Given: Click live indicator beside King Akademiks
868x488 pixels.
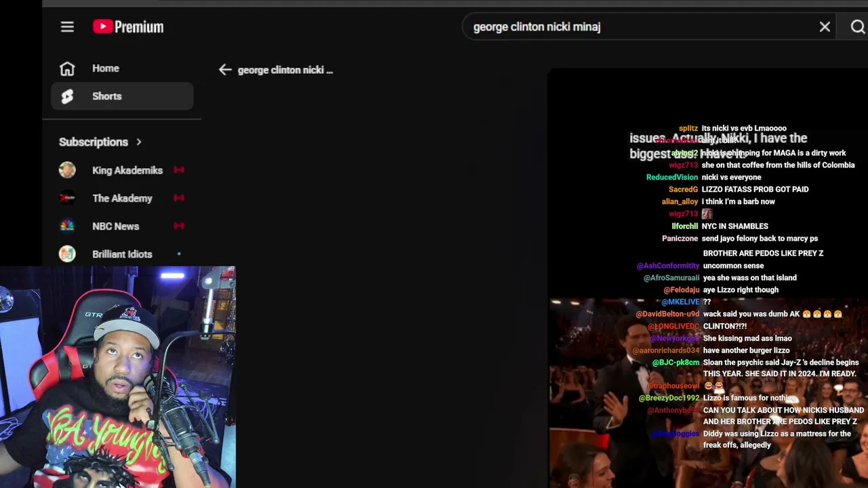Looking at the screenshot, I should [179, 170].
